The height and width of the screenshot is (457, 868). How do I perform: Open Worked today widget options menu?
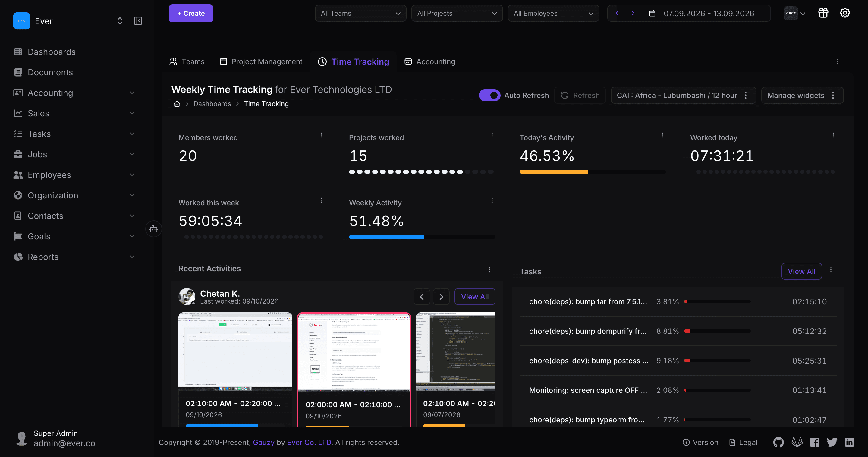(x=833, y=135)
